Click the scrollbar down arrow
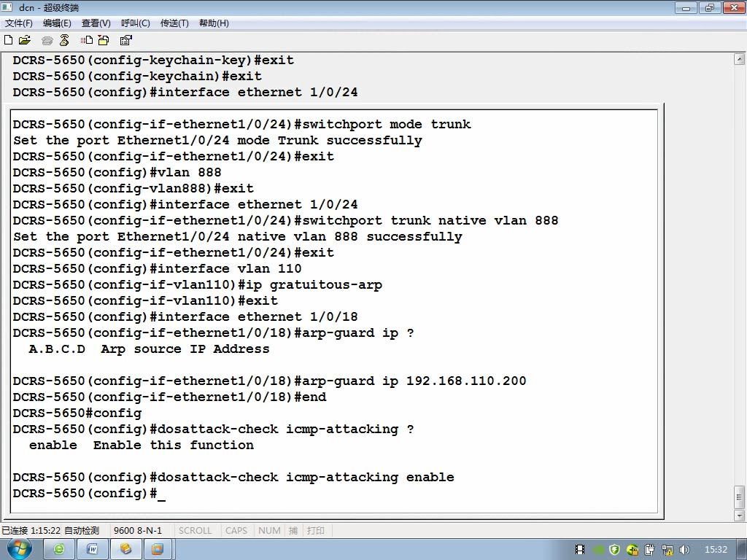This screenshot has width=747, height=560. point(739,516)
